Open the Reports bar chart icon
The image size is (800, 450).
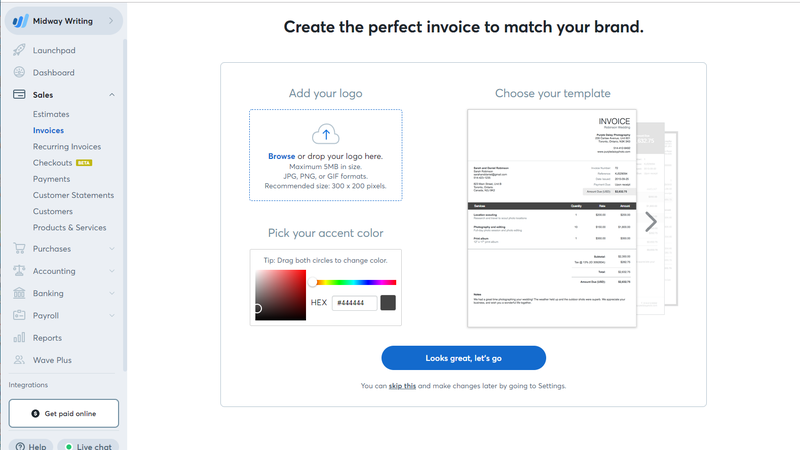(19, 338)
